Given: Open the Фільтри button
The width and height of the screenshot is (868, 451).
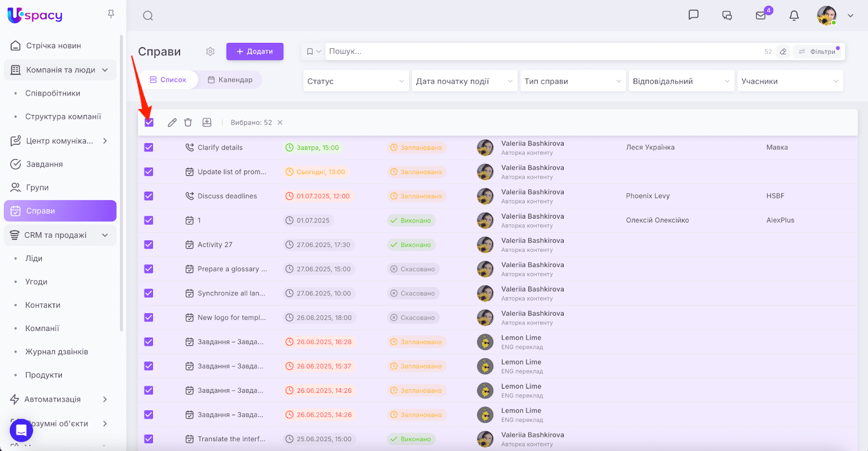Looking at the screenshot, I should pos(817,52).
